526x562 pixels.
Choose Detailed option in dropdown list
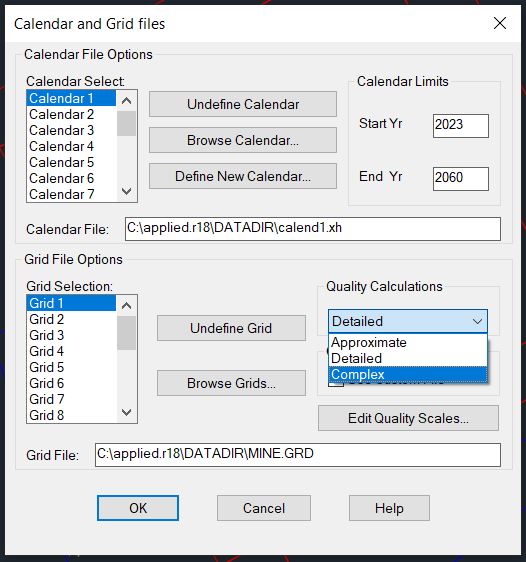point(408,358)
